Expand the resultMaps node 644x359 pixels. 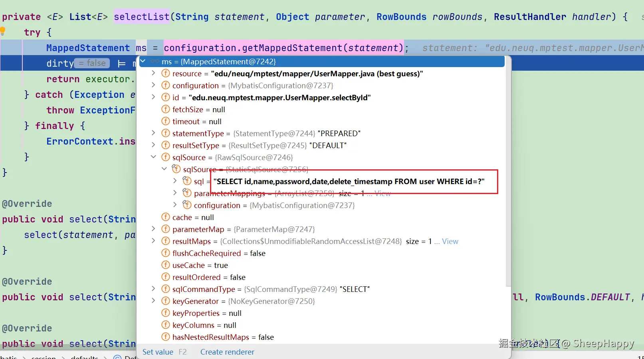coord(153,241)
